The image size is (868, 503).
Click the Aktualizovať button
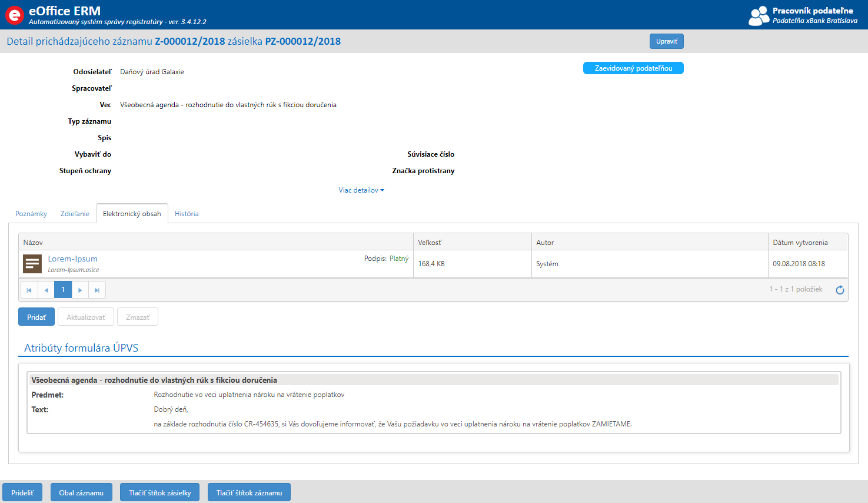point(86,317)
